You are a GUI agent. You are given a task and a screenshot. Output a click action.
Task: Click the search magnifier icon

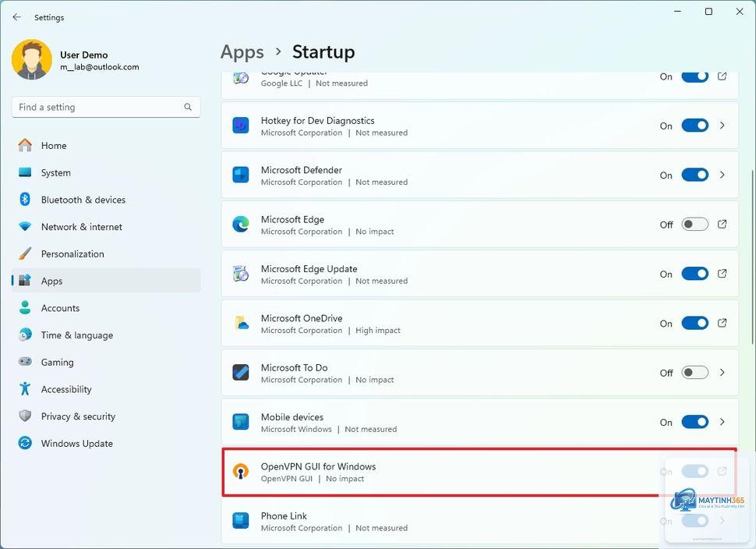click(x=188, y=107)
